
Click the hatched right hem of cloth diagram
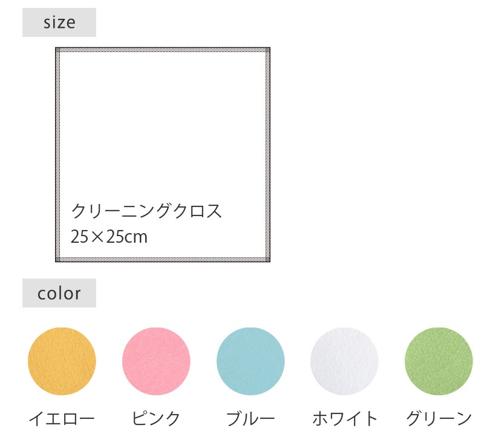pos(267,154)
